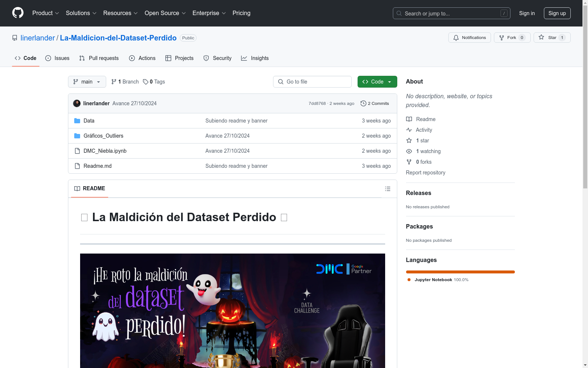Open the README outline menu icon
Screen dimensions: 588x368
tap(387, 189)
